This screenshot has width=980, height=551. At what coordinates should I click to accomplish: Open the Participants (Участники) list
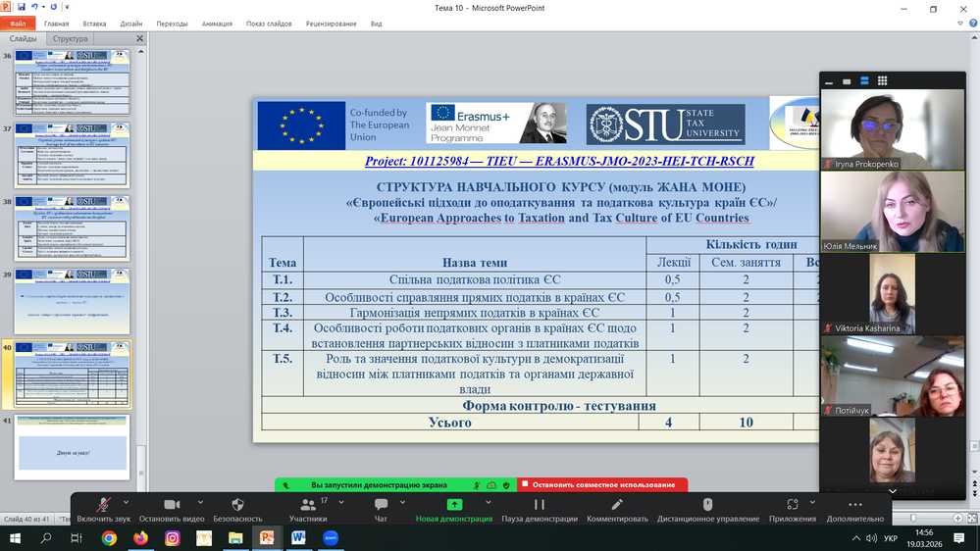point(307,505)
